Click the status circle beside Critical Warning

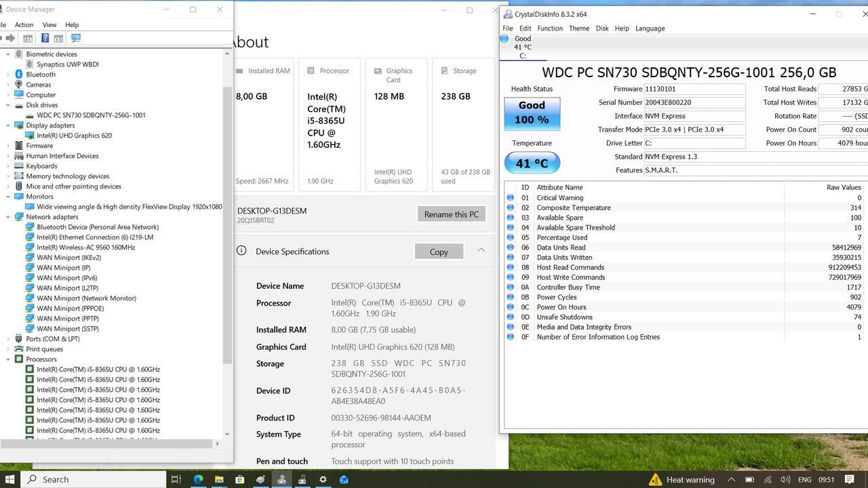coord(511,198)
